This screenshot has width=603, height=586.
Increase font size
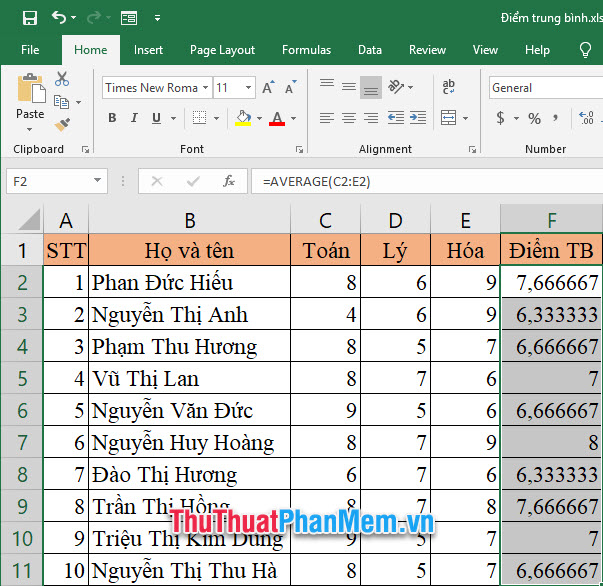[268, 88]
